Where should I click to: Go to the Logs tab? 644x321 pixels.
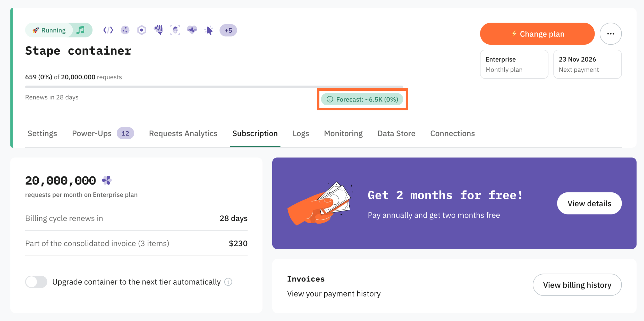(x=301, y=134)
